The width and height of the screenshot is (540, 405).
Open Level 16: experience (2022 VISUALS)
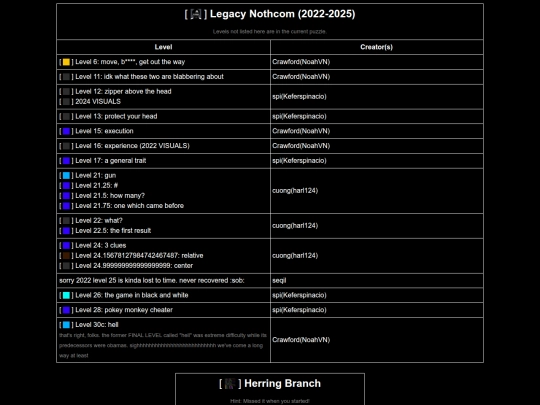[133, 146]
